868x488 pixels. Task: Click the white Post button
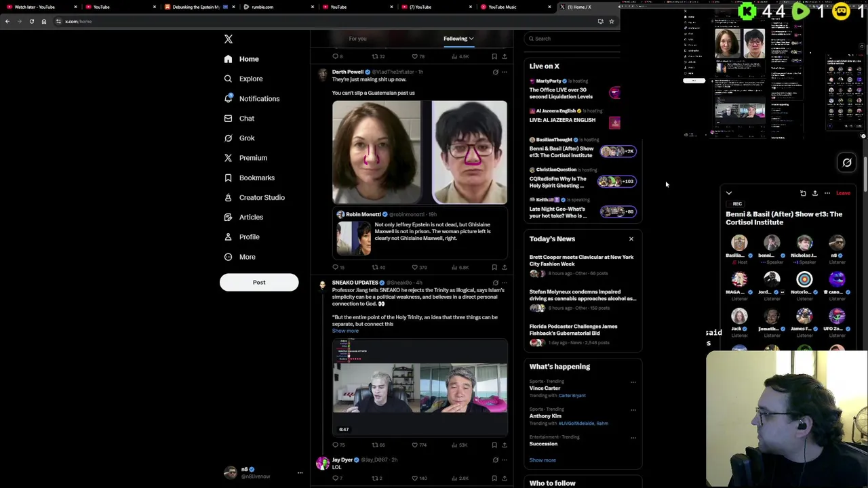(259, 283)
